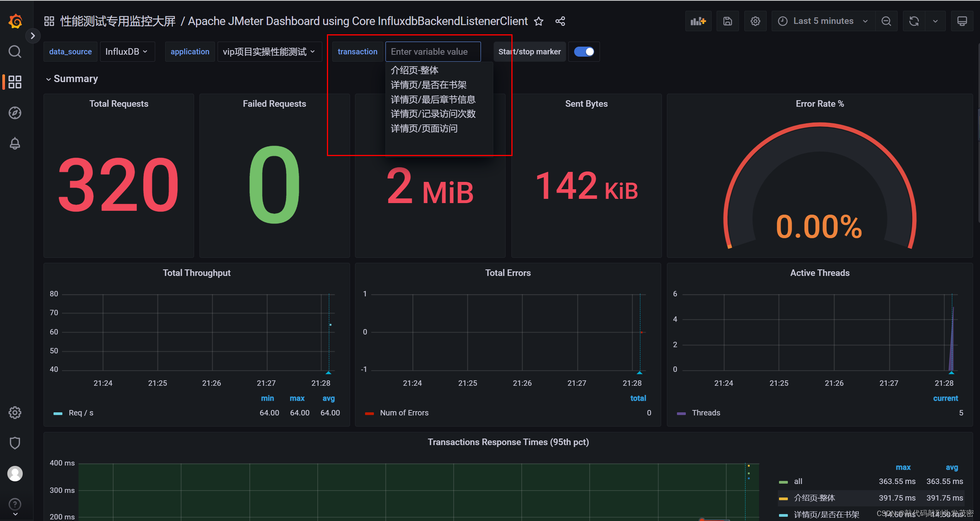Select 详情页/记录访问次数 from the transaction list
Screen dimensions: 980x521
433,114
